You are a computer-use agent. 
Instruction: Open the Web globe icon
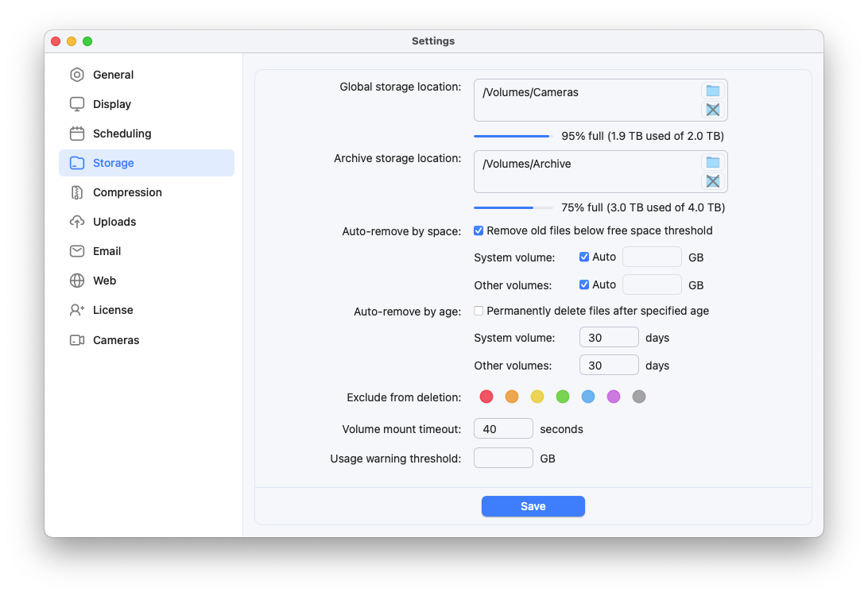(76, 281)
